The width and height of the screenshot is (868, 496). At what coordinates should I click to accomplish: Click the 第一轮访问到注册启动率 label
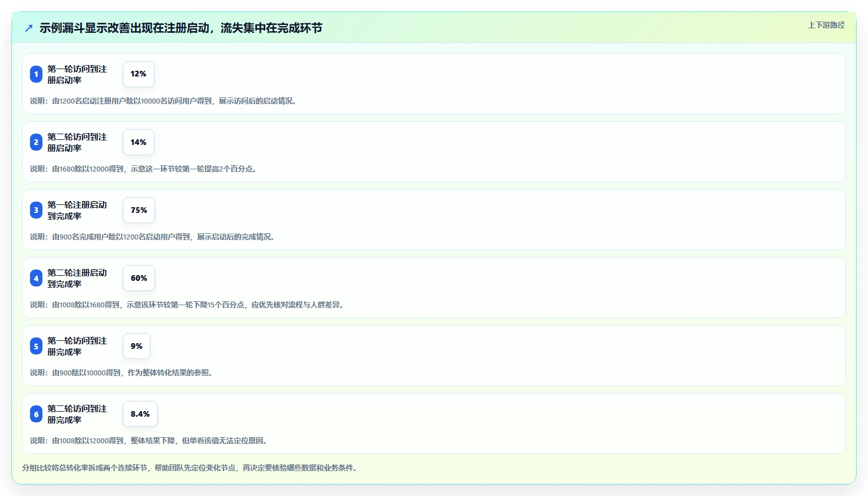click(x=77, y=74)
